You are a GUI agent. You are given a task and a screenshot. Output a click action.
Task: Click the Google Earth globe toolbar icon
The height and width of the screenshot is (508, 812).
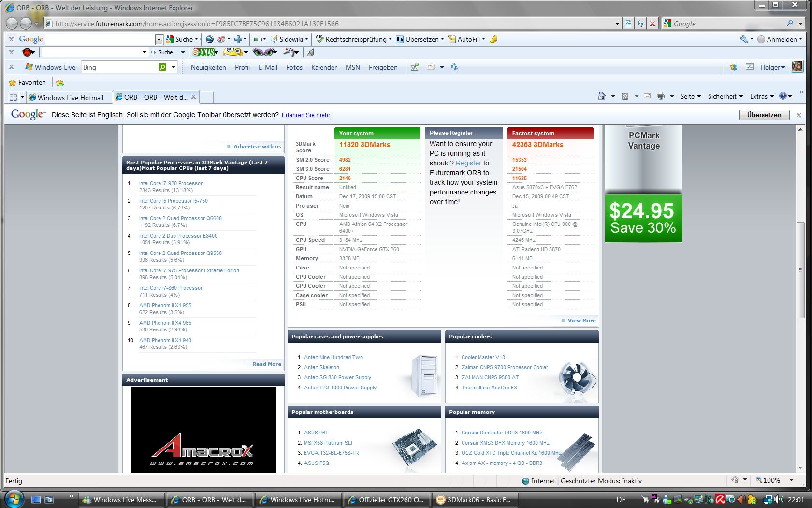(210, 39)
